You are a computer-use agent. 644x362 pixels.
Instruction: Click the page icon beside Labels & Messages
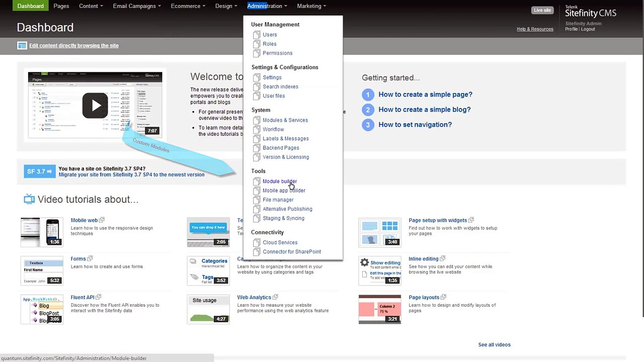[257, 139]
